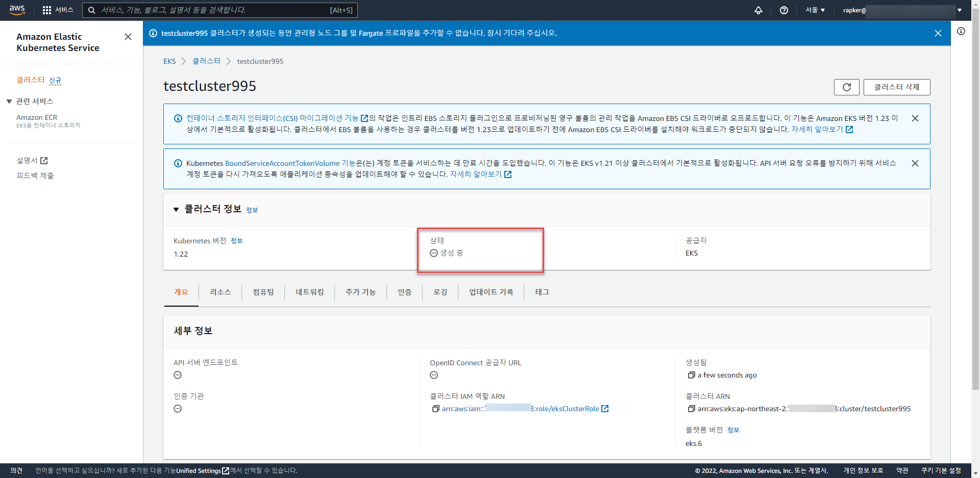Switch to the 인증 tab

tap(405, 292)
